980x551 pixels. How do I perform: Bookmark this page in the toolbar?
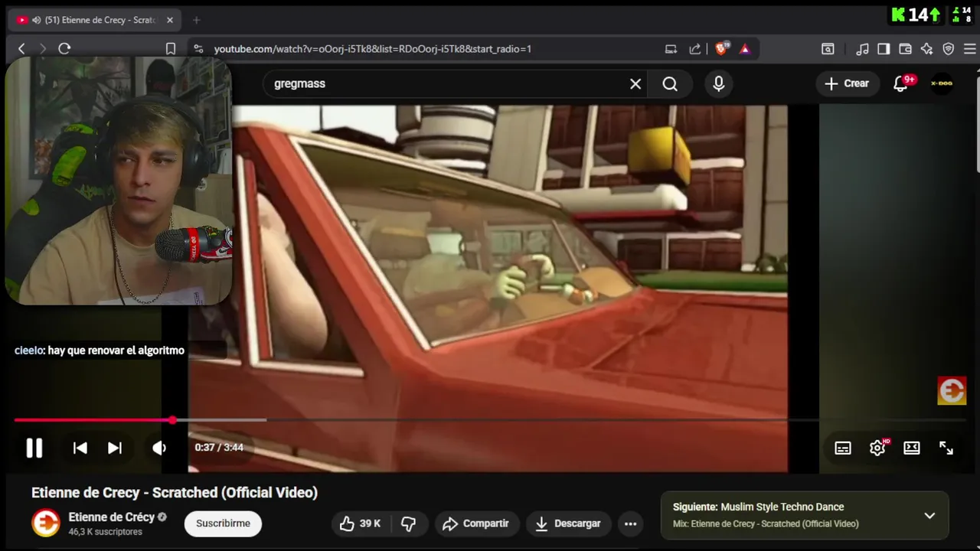[x=171, y=48]
